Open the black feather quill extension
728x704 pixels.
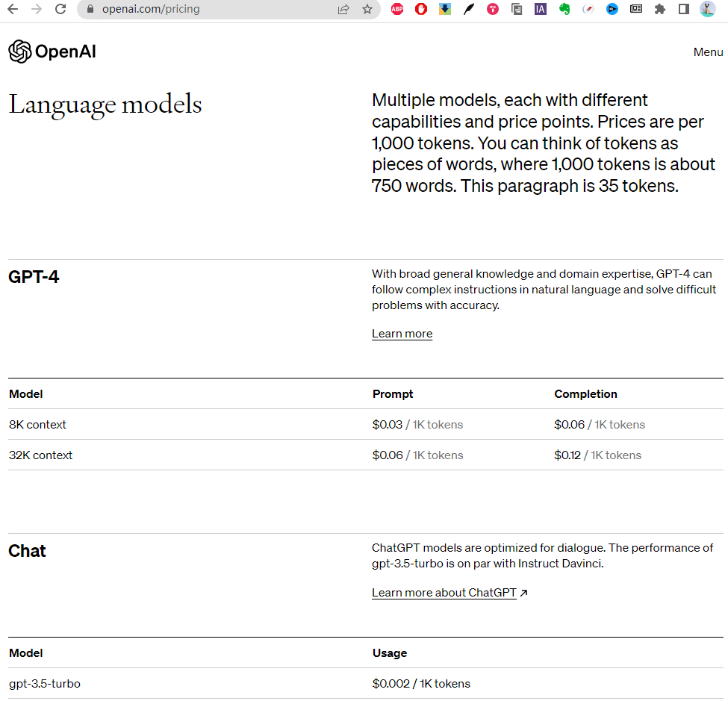[469, 9]
